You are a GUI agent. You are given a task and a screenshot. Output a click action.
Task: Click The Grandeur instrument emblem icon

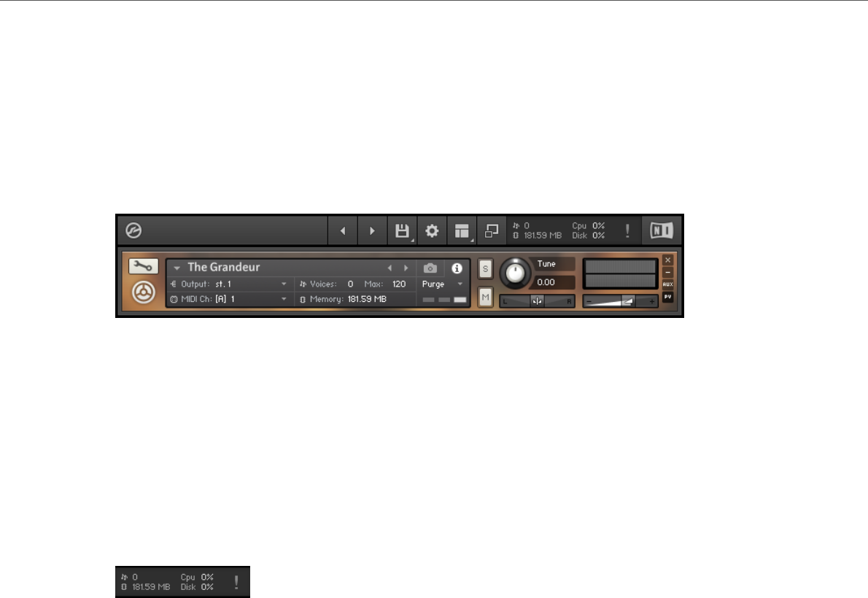[x=144, y=292]
